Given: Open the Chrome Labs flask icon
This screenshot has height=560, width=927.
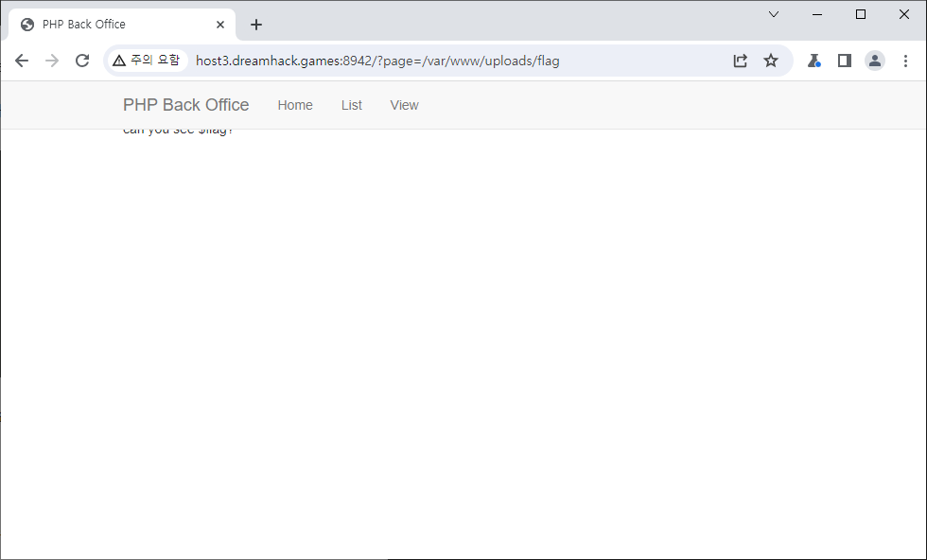Looking at the screenshot, I should [813, 61].
